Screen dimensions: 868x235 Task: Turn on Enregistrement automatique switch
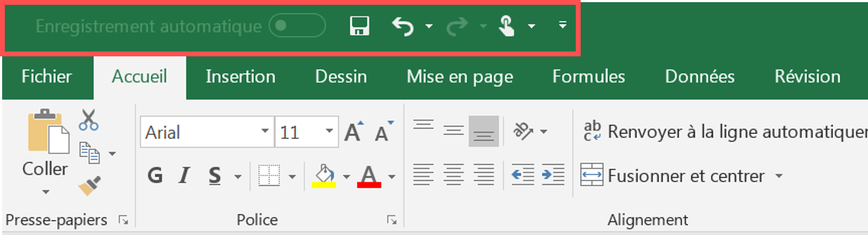point(297,26)
